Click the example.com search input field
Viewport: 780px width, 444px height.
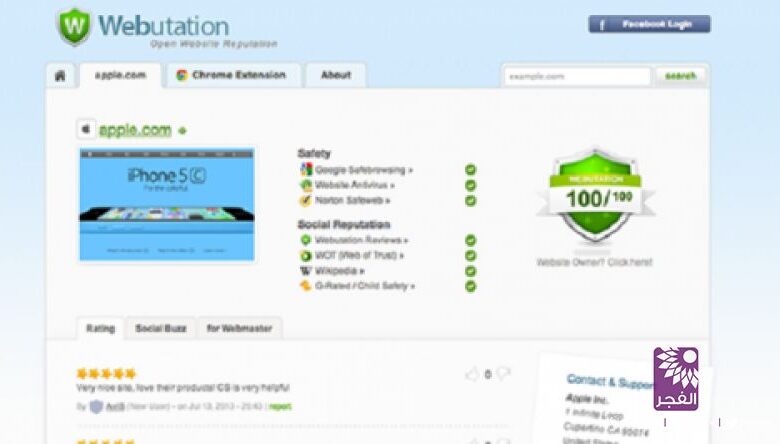(577, 76)
